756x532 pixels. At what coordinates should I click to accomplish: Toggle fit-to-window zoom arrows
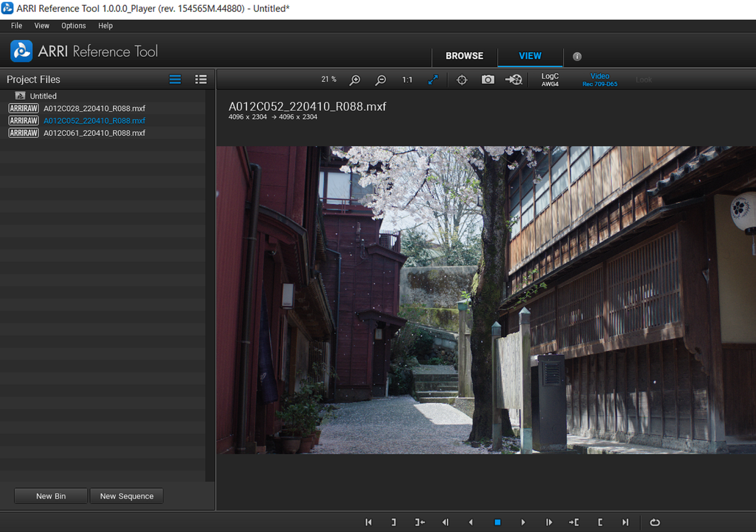click(433, 80)
